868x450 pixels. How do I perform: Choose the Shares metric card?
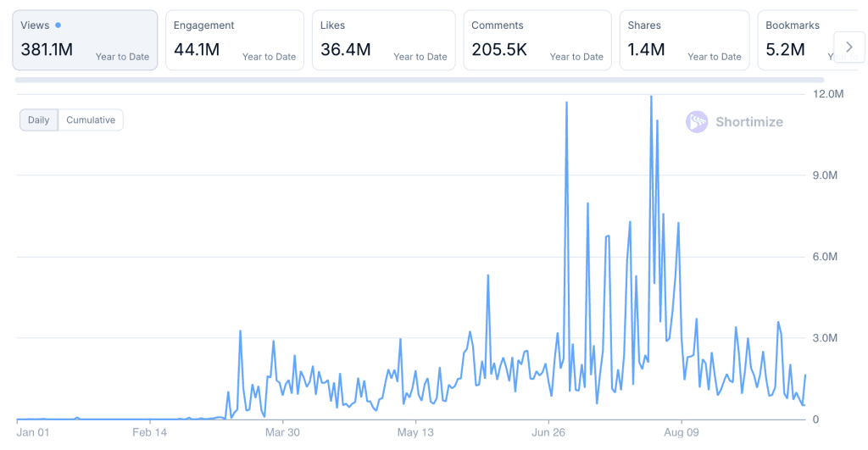tap(684, 40)
